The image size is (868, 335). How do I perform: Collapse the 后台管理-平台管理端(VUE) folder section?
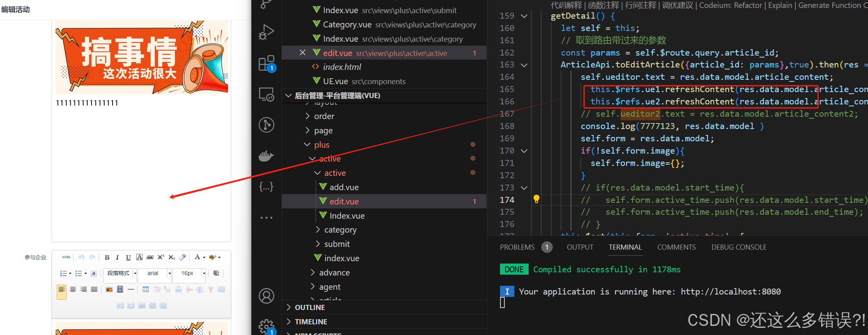[x=384, y=96]
